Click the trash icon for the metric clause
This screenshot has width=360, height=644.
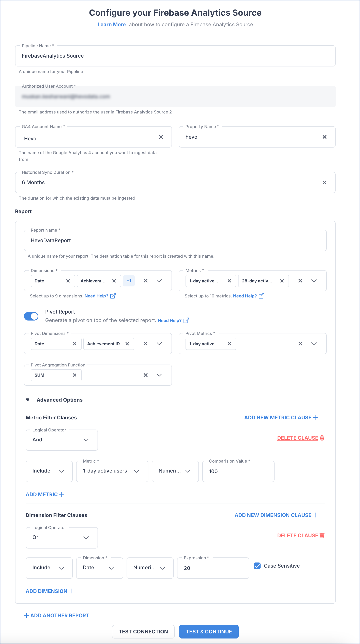322,438
